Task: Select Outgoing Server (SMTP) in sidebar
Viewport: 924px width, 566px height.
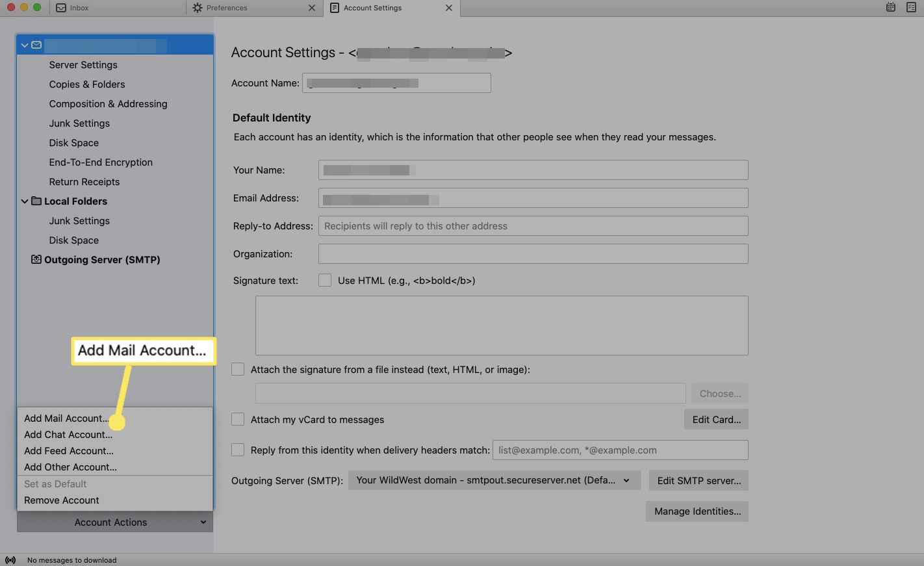Action: 102,259
